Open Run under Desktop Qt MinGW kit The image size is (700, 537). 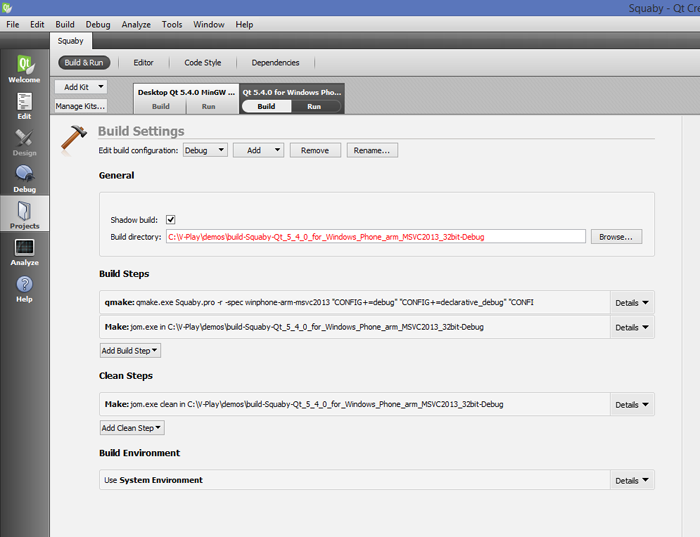tap(208, 106)
